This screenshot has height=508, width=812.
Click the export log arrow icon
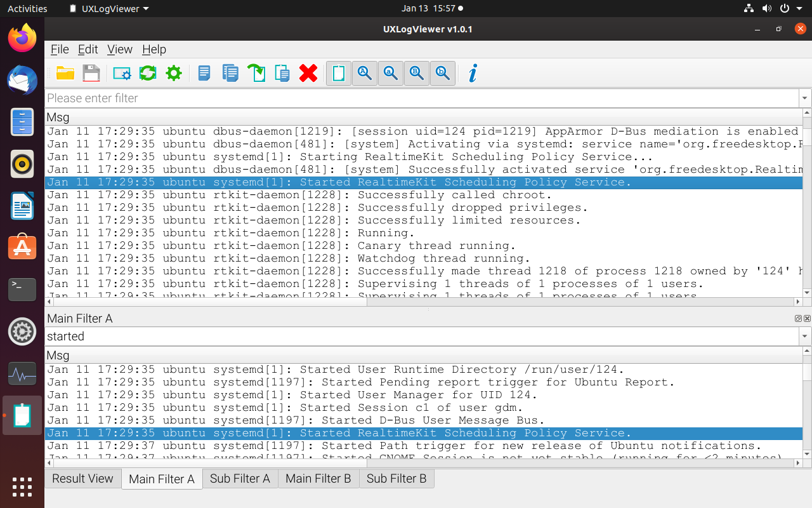tap(256, 72)
